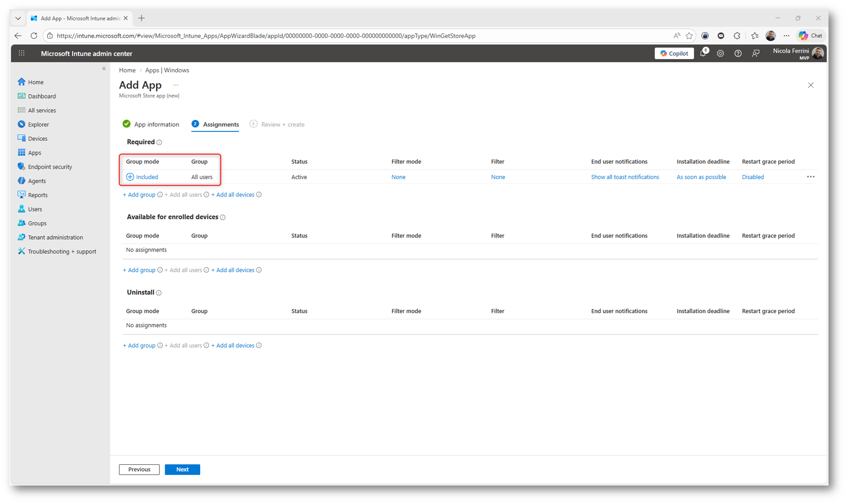Click the Required info icon
The width and height of the screenshot is (847, 504).
(x=159, y=142)
